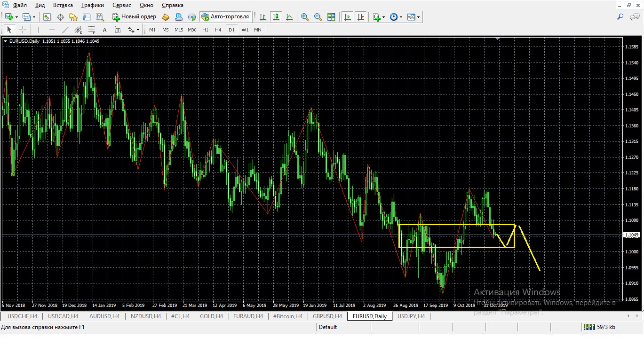Expand the profiles dropdown arrow
This screenshot has height=361, width=644.
[34, 17]
